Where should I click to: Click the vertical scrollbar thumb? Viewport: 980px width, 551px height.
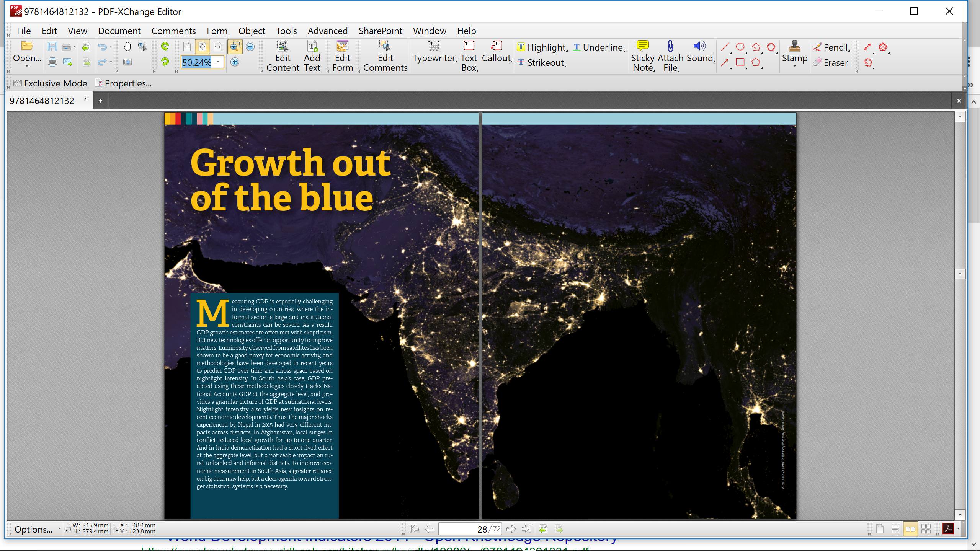[960, 274]
